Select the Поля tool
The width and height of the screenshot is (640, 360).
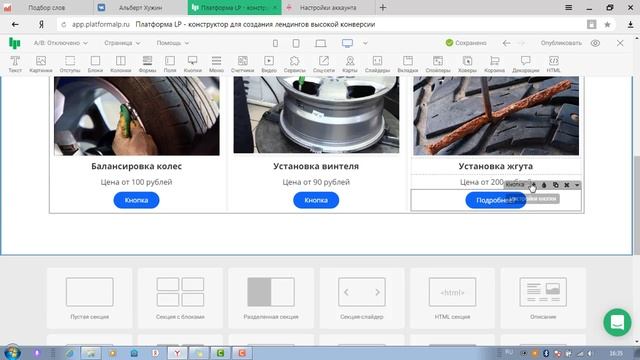tap(170, 64)
